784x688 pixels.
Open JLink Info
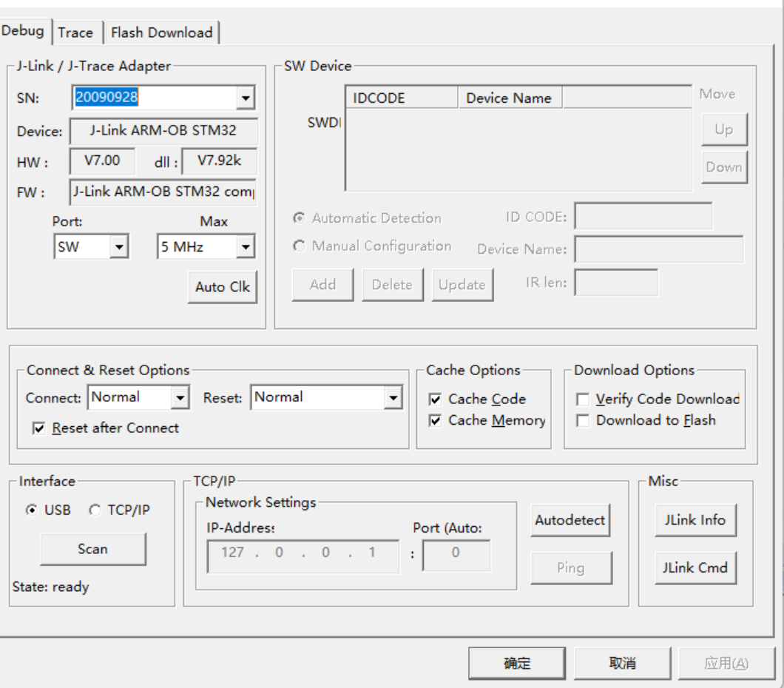point(695,520)
